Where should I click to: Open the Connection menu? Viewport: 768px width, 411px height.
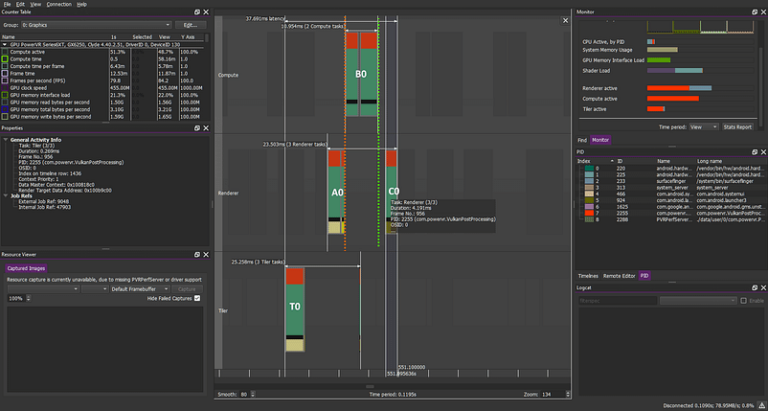(x=59, y=4)
